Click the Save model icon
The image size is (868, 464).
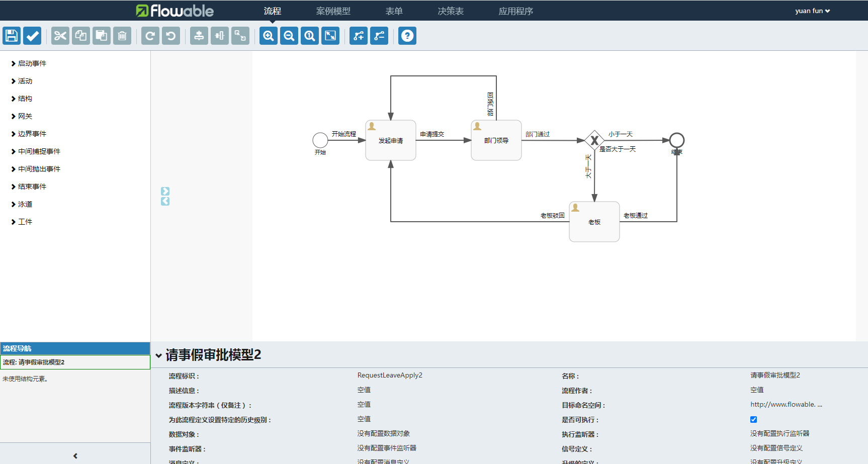click(x=12, y=36)
